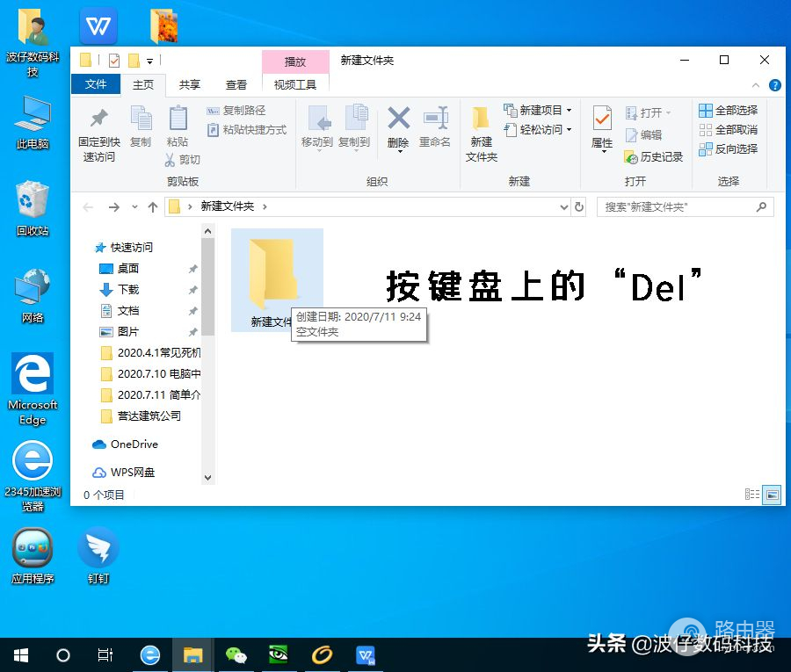Open the View ribbon tab
Viewport: 791px width, 672px height.
(236, 84)
